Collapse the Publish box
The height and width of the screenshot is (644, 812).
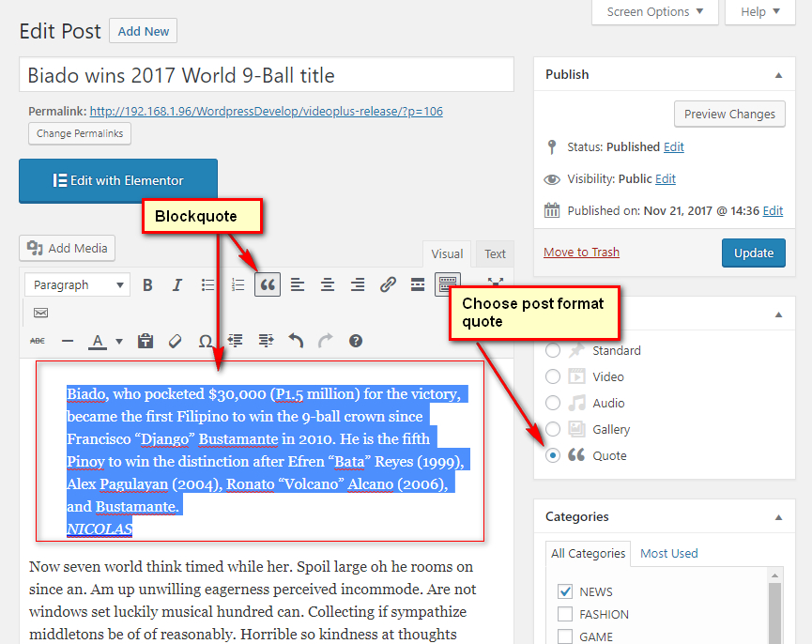click(x=778, y=74)
